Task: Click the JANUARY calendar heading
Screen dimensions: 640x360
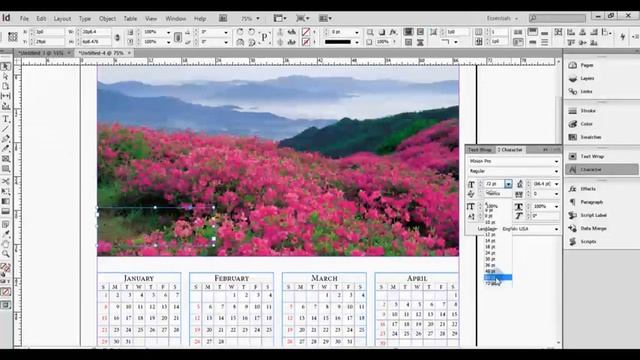Action: coord(139,278)
